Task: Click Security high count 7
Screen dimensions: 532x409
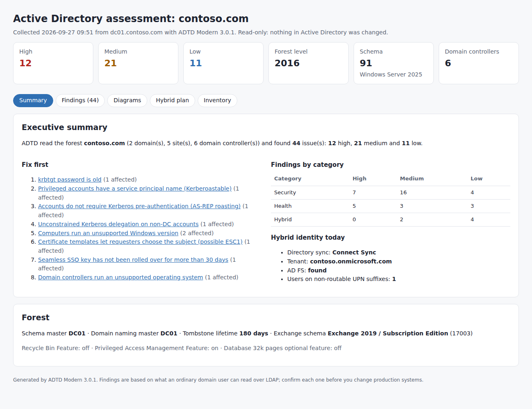Action: click(373, 193)
